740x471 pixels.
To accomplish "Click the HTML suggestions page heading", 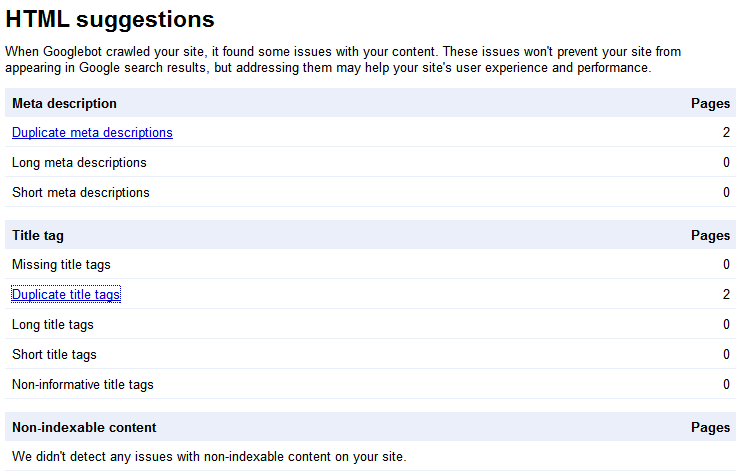I will tap(110, 19).
